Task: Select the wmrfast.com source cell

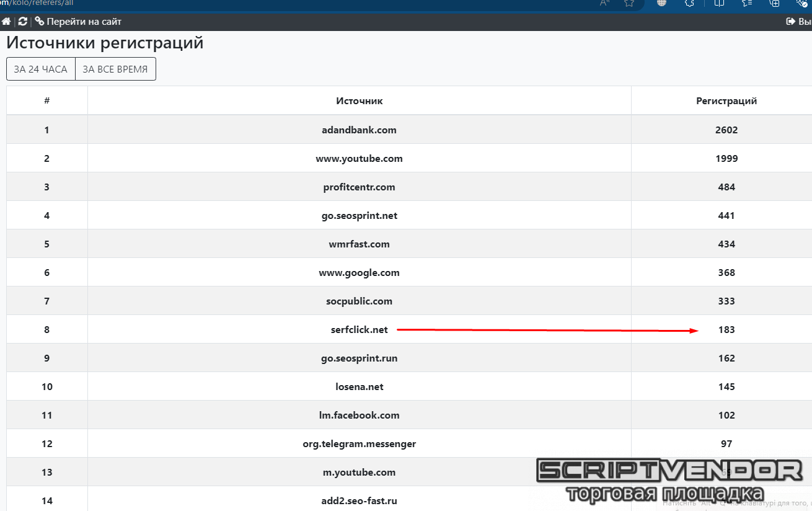Action: point(360,244)
